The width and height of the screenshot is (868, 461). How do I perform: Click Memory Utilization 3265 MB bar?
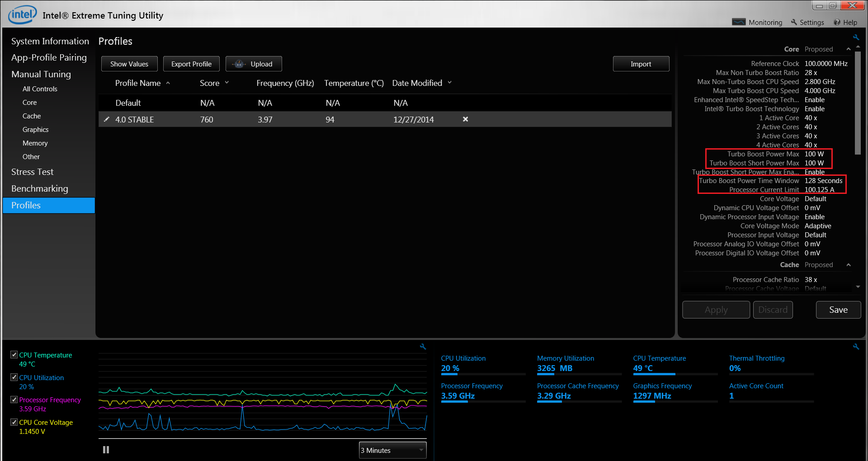tap(579, 374)
